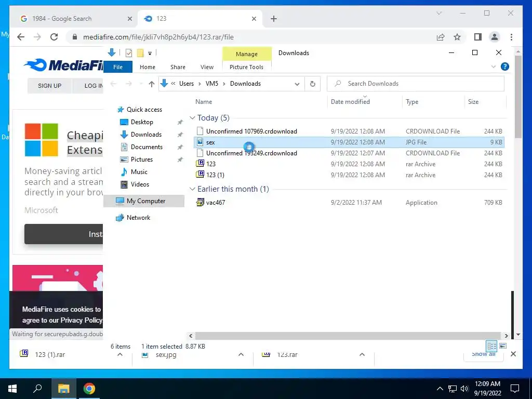Open Windows taskbar search
The image size is (532, 399).
pyautogui.click(x=37, y=389)
